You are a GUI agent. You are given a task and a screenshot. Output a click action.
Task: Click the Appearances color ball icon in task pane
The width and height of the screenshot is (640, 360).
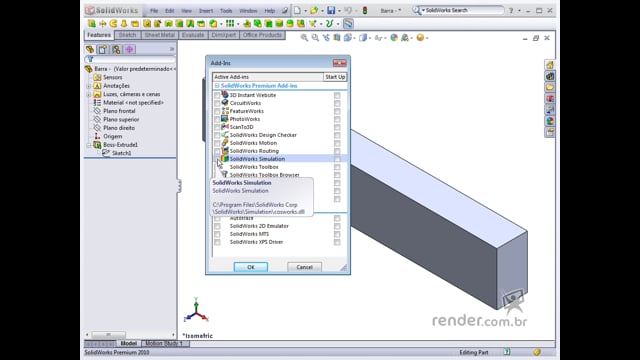tap(550, 121)
